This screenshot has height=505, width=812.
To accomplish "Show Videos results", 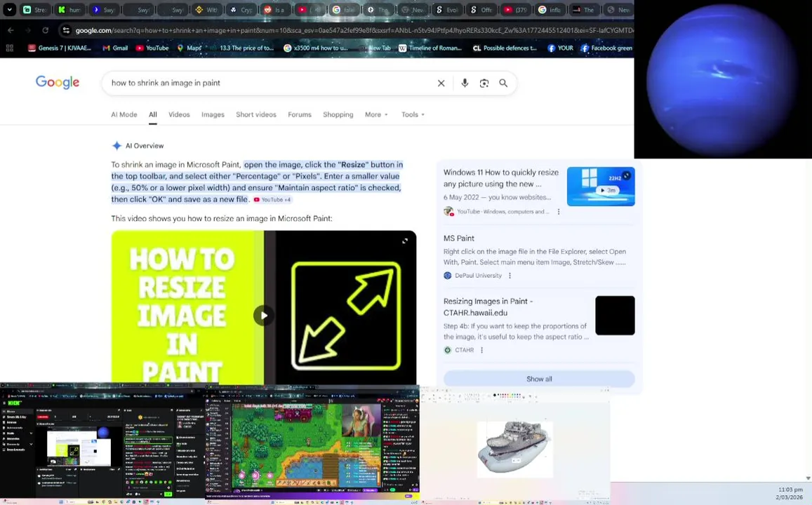I will (x=179, y=114).
